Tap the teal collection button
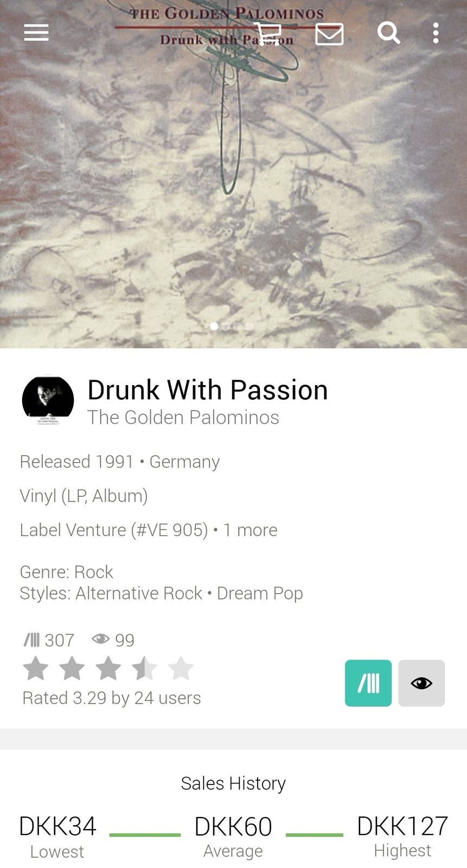 pyautogui.click(x=368, y=683)
